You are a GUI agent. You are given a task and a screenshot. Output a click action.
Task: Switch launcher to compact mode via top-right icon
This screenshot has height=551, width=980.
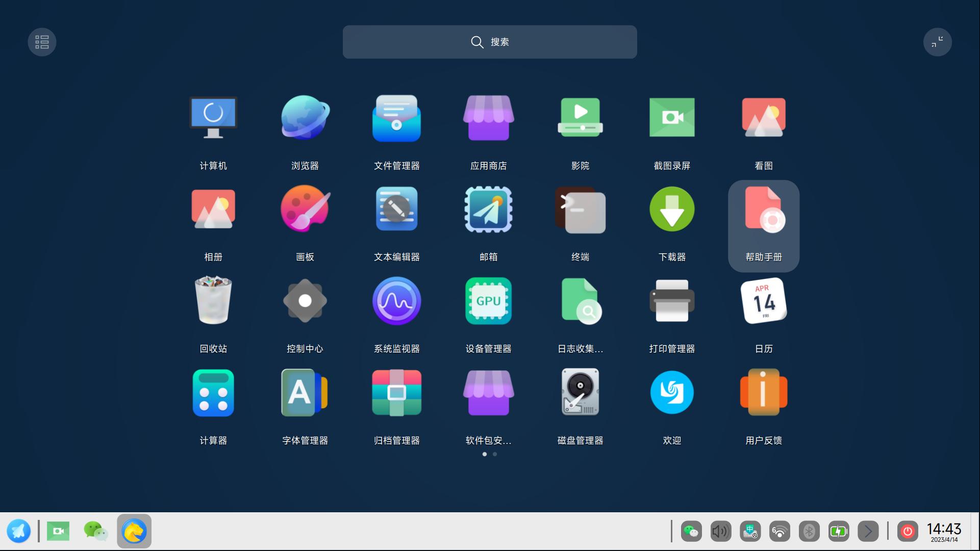point(938,42)
